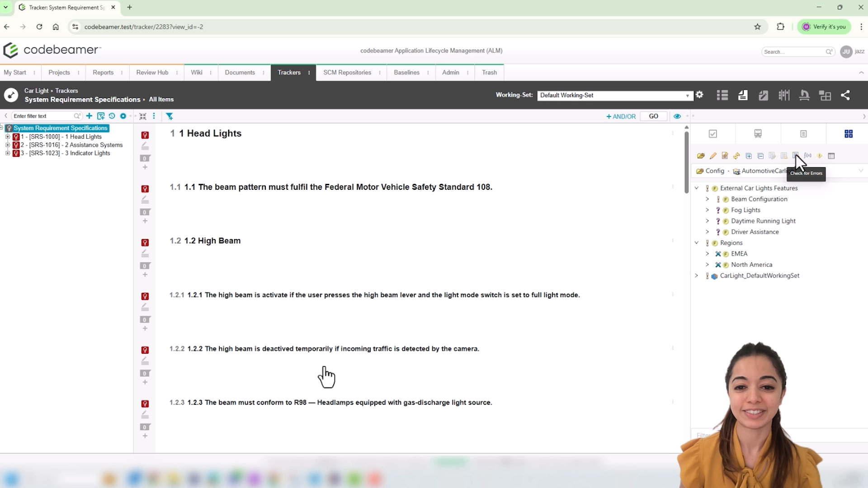This screenshot has height=488, width=868.
Task: Select the Check for Errors icon
Action: (x=796, y=156)
